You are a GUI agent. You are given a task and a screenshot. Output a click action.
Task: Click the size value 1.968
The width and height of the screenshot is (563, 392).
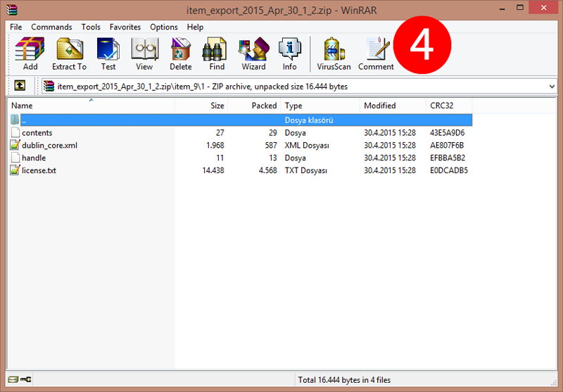[x=215, y=146]
